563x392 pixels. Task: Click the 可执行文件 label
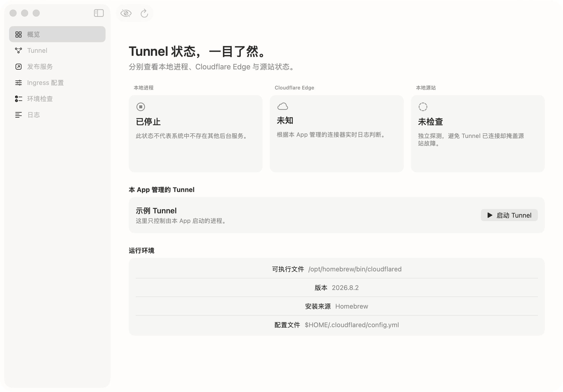click(x=288, y=269)
